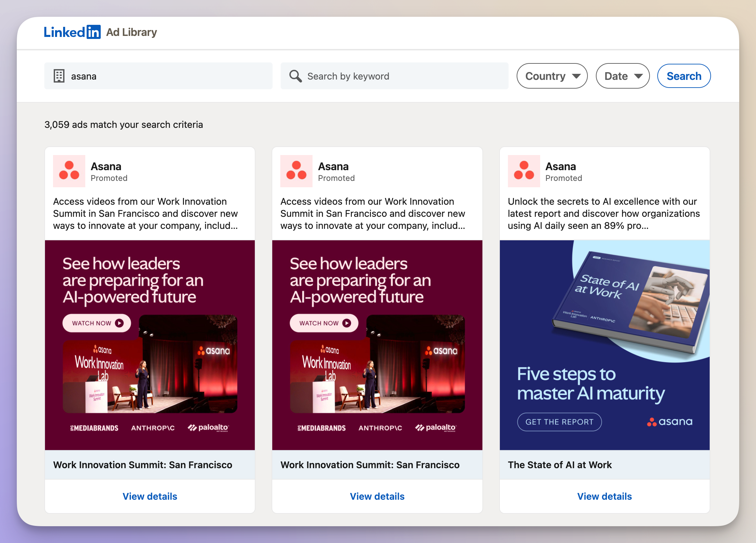Open View details on the first ad card
The image size is (756, 543).
point(150,496)
